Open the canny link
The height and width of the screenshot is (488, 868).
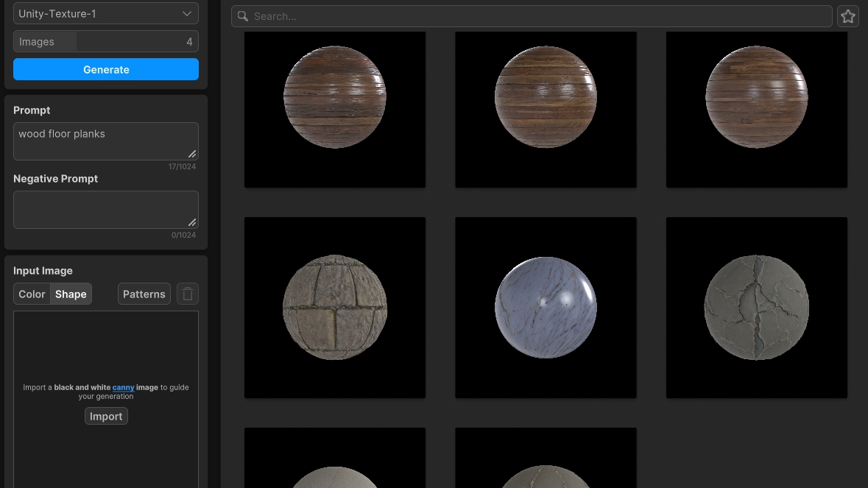pos(124,387)
